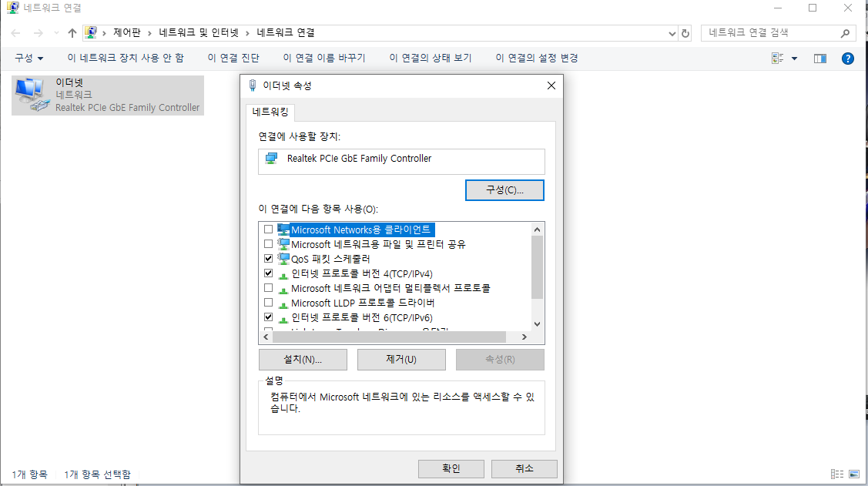Enable 파일 및 프린터 공유 checkbox
868x486 pixels.
coord(269,243)
